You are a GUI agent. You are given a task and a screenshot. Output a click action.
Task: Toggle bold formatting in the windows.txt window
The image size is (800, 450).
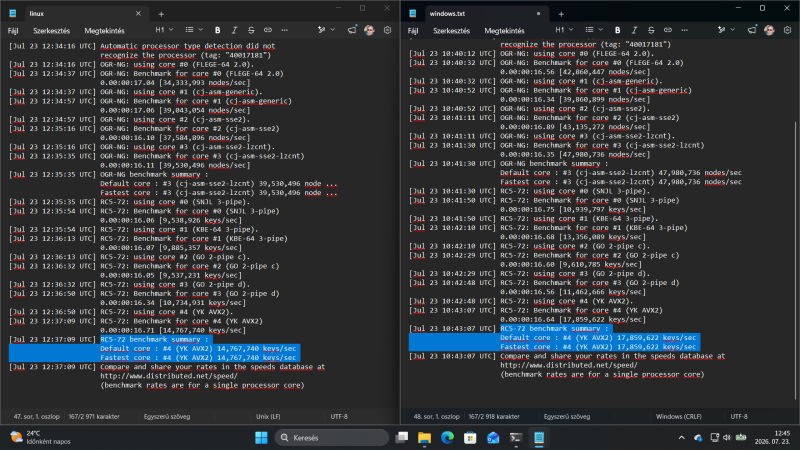coord(617,30)
